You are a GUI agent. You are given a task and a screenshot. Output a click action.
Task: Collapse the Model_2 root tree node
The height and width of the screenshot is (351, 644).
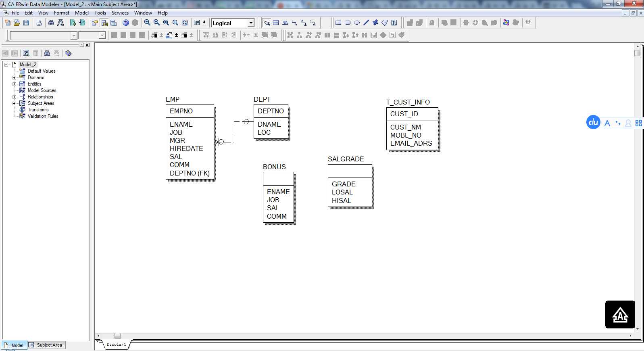pyautogui.click(x=6, y=65)
